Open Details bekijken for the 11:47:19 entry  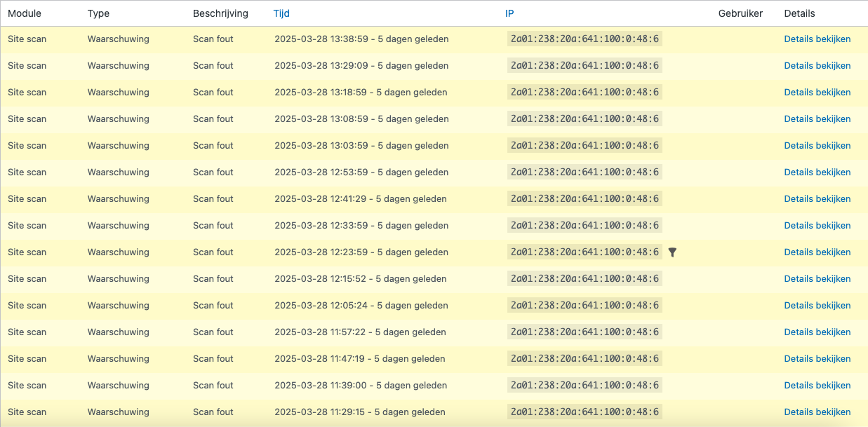pos(817,359)
